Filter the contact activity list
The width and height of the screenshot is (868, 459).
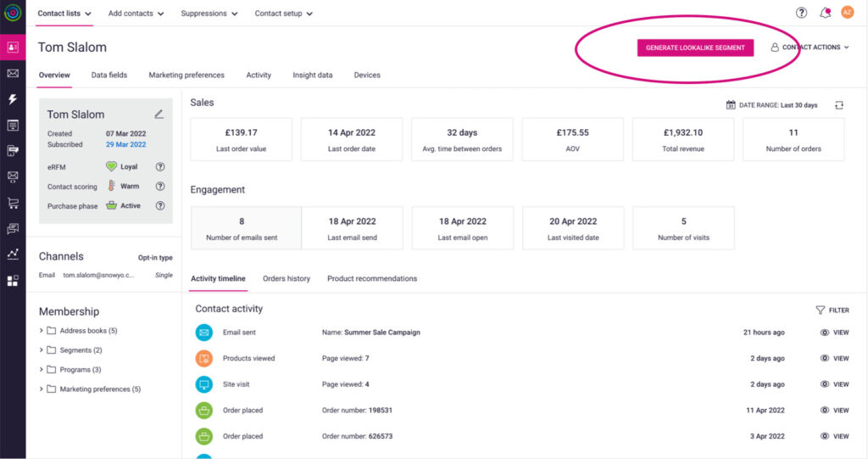coord(832,311)
